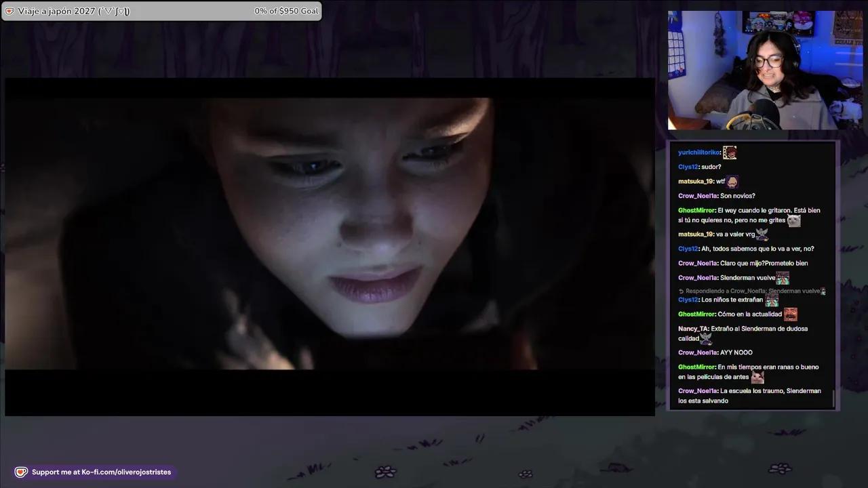Click the fairy emote after 'va a valer vrg'
The width and height of the screenshot is (868, 488).
(762, 234)
